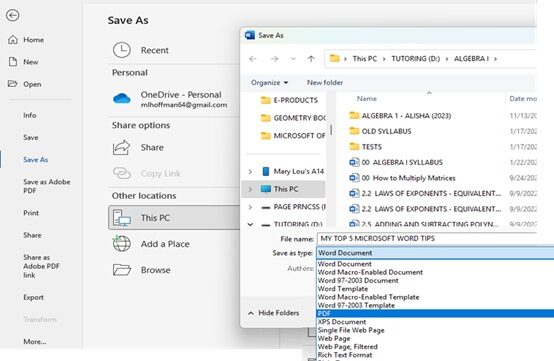The image size is (554, 361).
Task: Go up one folder level
Action: point(311,59)
